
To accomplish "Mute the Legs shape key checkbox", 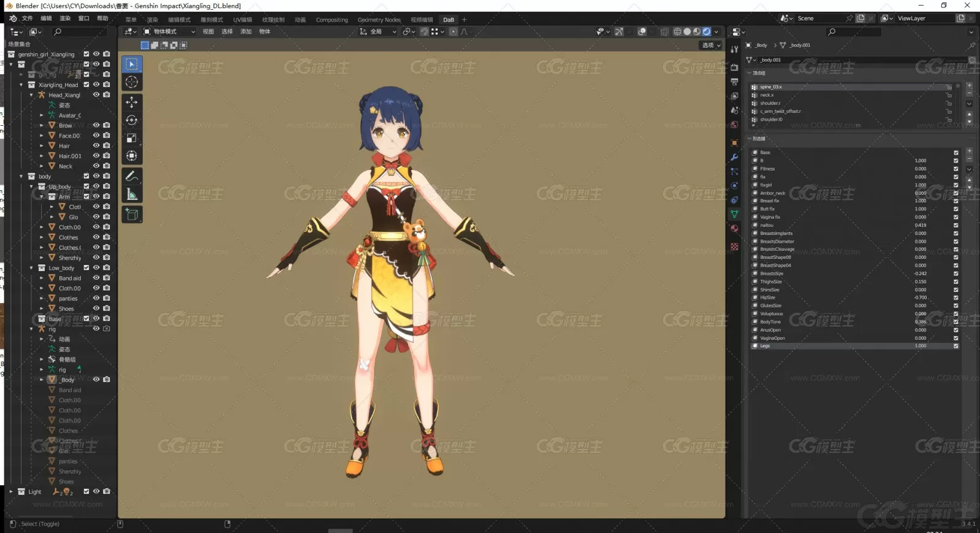I will [x=955, y=346].
